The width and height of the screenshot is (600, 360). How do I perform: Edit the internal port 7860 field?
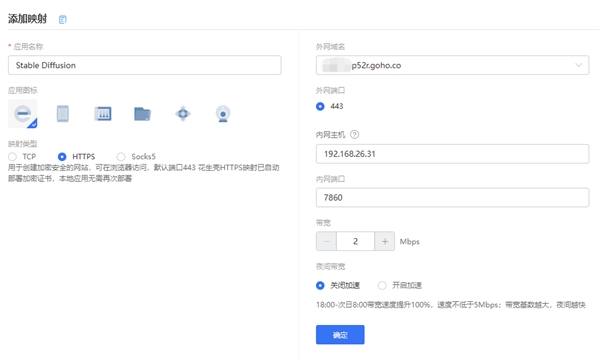[x=452, y=197]
